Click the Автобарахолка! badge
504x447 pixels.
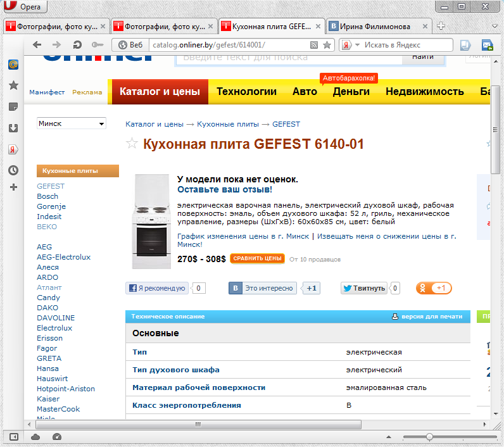349,78
